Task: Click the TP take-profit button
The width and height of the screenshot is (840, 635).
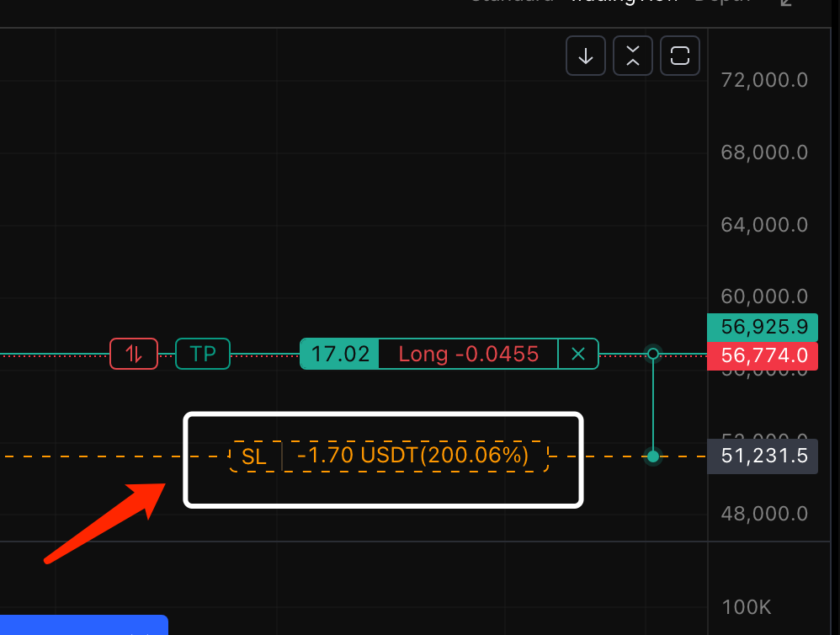Action: (x=203, y=354)
